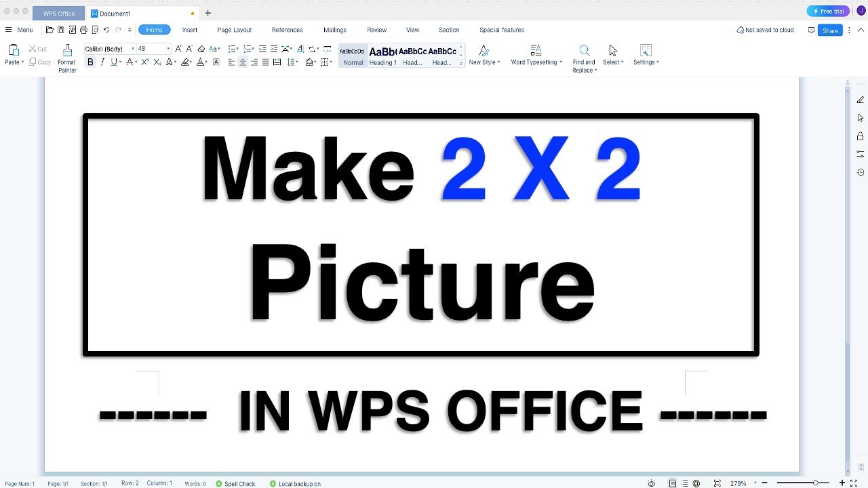Click the Free trial button
Image resolution: width=868 pixels, height=488 pixels.
point(828,11)
